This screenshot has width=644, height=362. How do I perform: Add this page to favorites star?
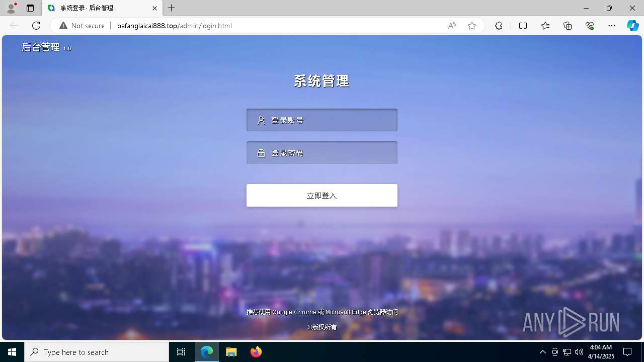472,26
